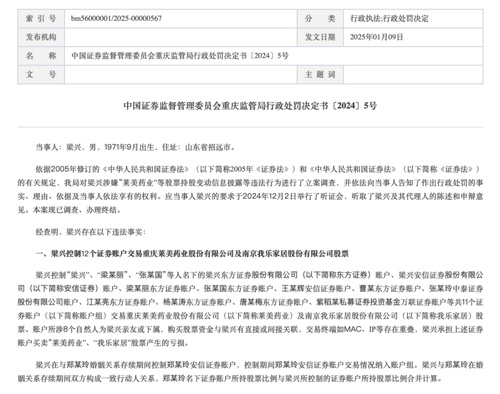
Task: Click the centered document title heading
Action: coord(250,106)
